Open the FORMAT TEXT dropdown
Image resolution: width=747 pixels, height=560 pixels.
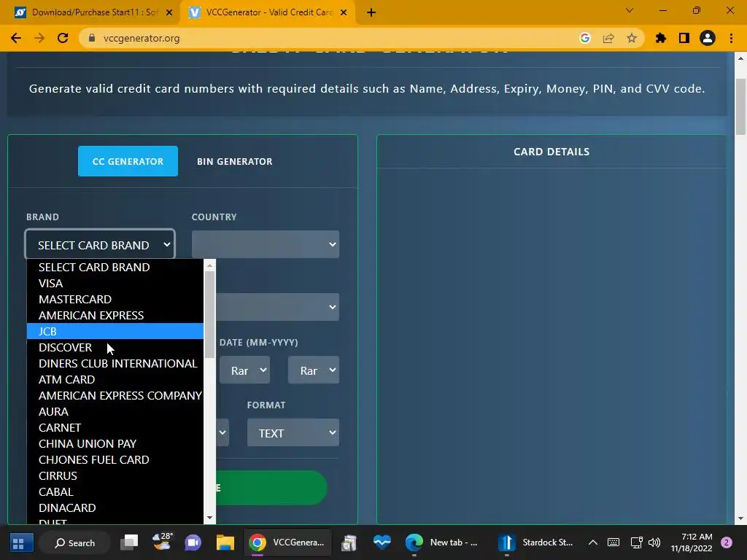pyautogui.click(x=293, y=432)
